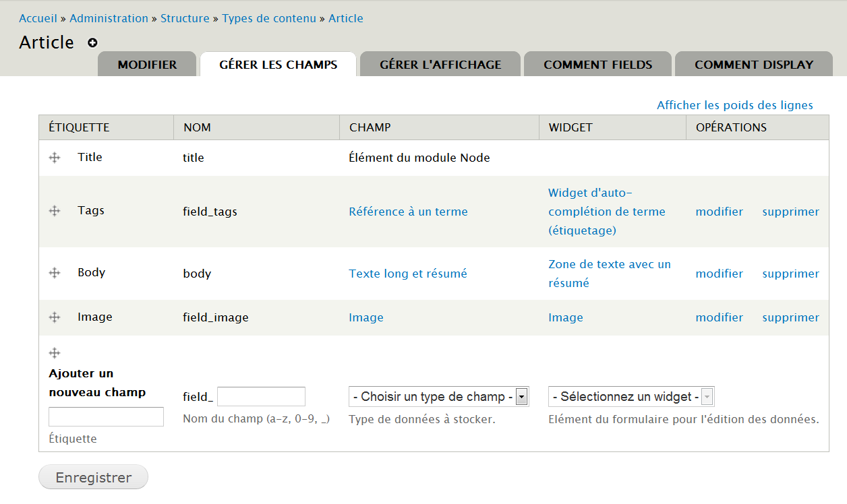Go to the Comment Fields tab
847x504 pixels.
pyautogui.click(x=597, y=65)
